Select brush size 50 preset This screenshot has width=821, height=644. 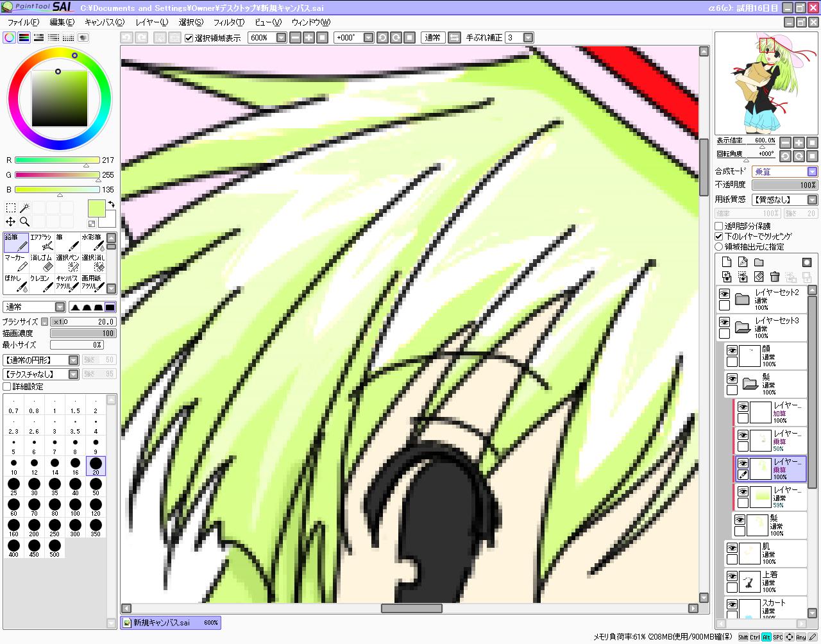(x=96, y=487)
